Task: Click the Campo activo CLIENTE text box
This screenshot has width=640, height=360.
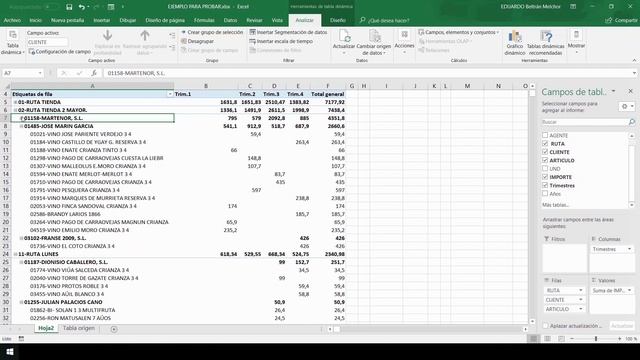Action: 47,42
